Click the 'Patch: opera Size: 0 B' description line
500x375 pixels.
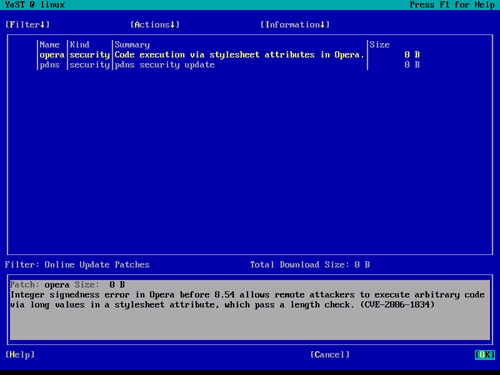(68, 285)
